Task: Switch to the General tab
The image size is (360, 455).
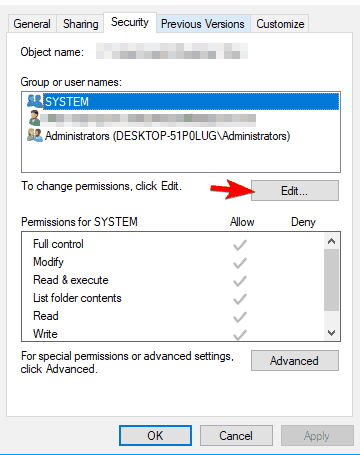Action: click(32, 24)
